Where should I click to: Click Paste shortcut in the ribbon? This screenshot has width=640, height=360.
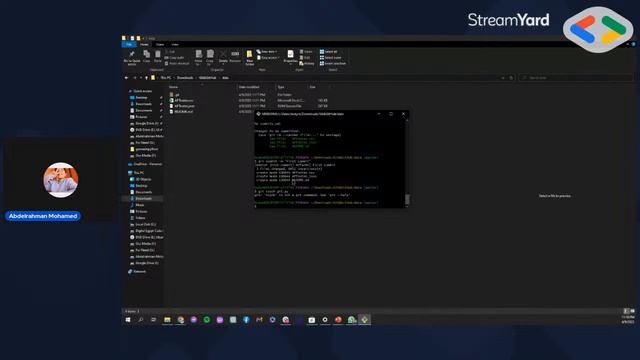[x=177, y=63]
